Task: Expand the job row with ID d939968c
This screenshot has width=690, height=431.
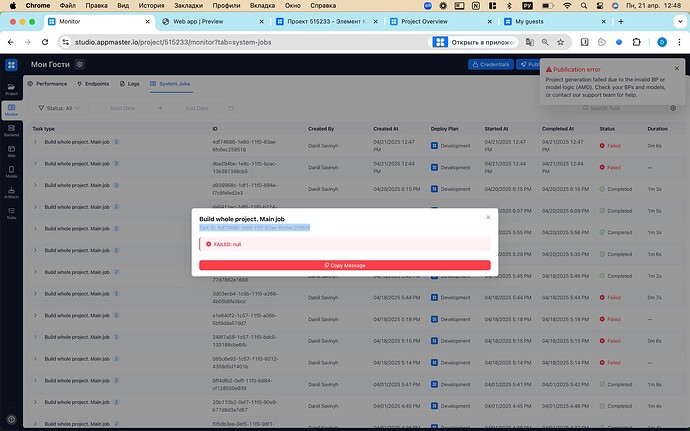Action: coord(36,185)
